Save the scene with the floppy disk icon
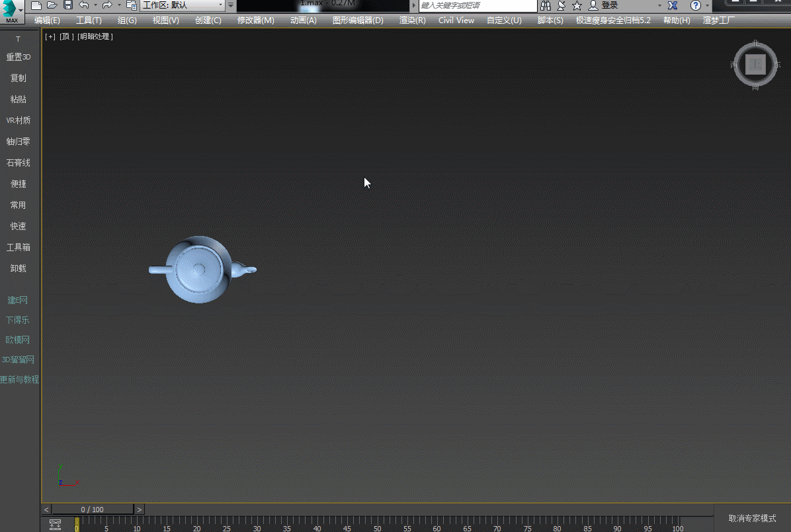The width and height of the screenshot is (791, 532). pos(67,5)
